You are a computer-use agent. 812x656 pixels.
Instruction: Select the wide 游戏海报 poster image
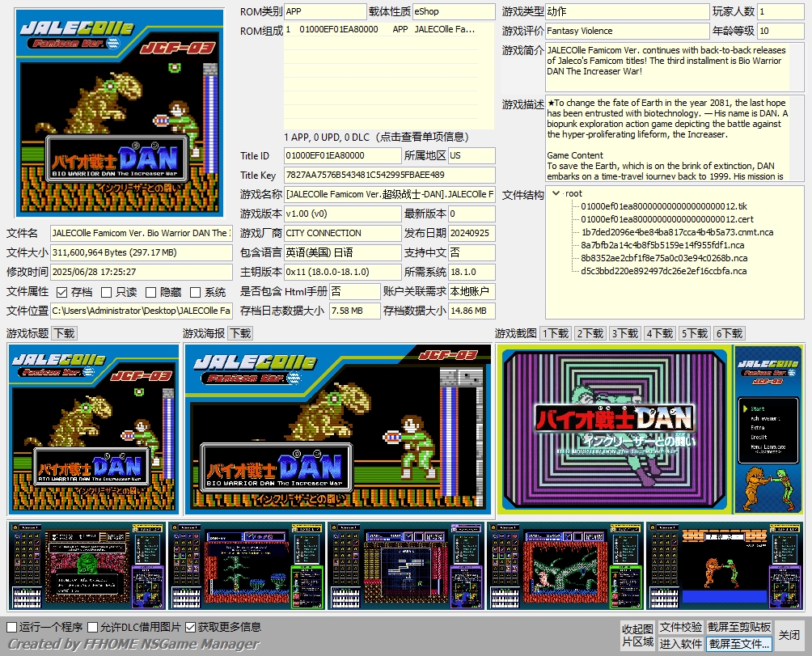(x=337, y=430)
